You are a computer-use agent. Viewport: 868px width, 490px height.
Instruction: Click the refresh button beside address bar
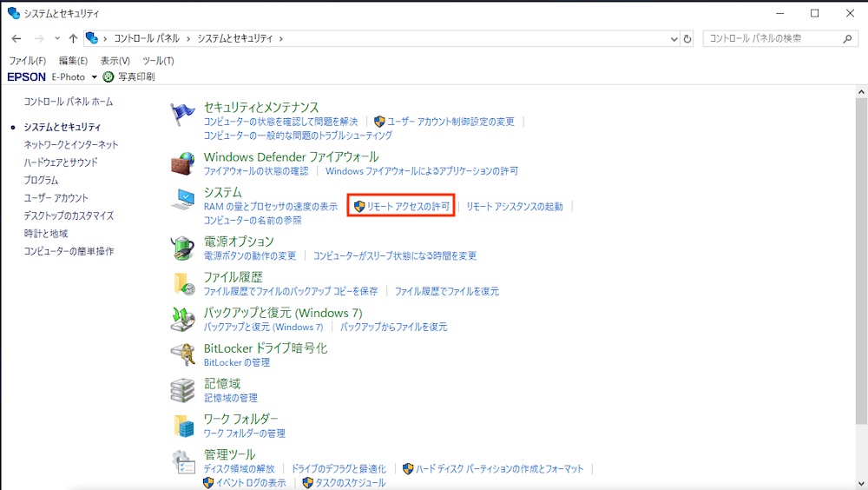point(687,39)
